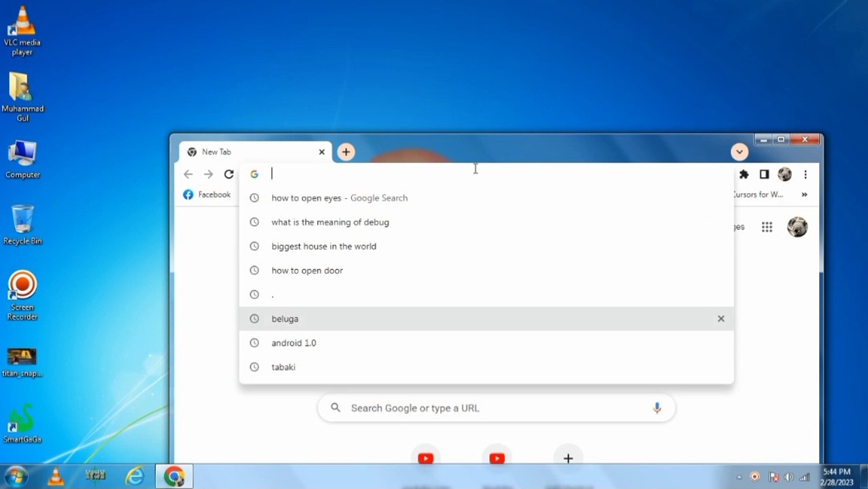Show hidden system tray icons
This screenshot has width=868, height=489.
pyautogui.click(x=738, y=477)
